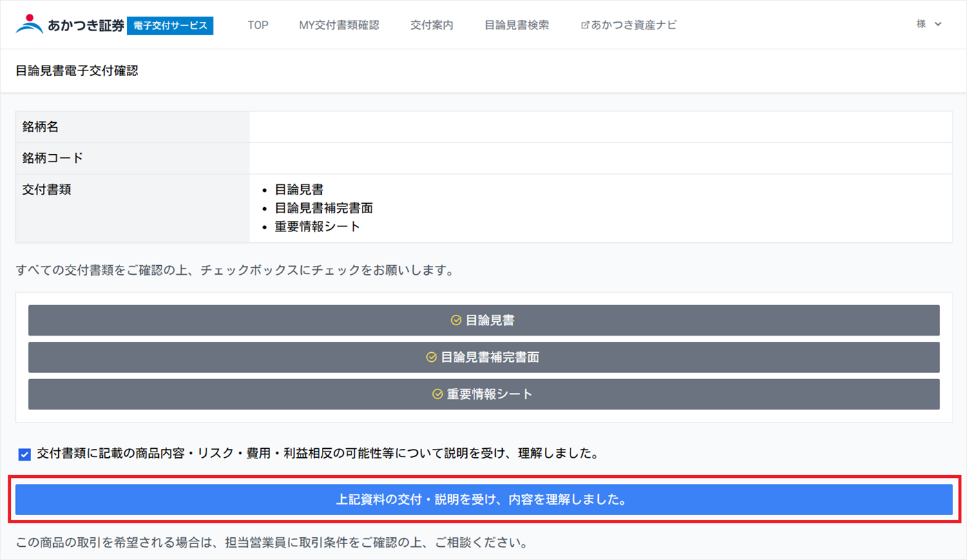Go to the TOP menu item
The height and width of the screenshot is (560, 967).
pyautogui.click(x=258, y=25)
